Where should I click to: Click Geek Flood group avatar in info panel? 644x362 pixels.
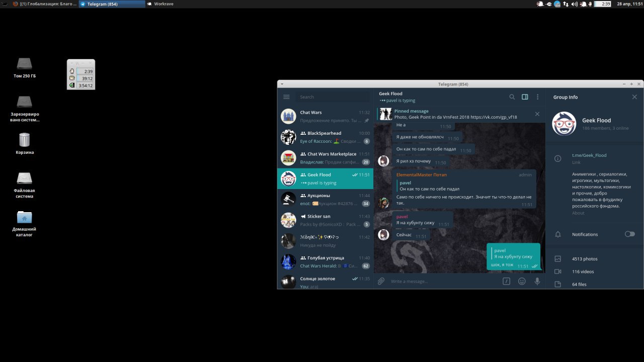(x=564, y=124)
